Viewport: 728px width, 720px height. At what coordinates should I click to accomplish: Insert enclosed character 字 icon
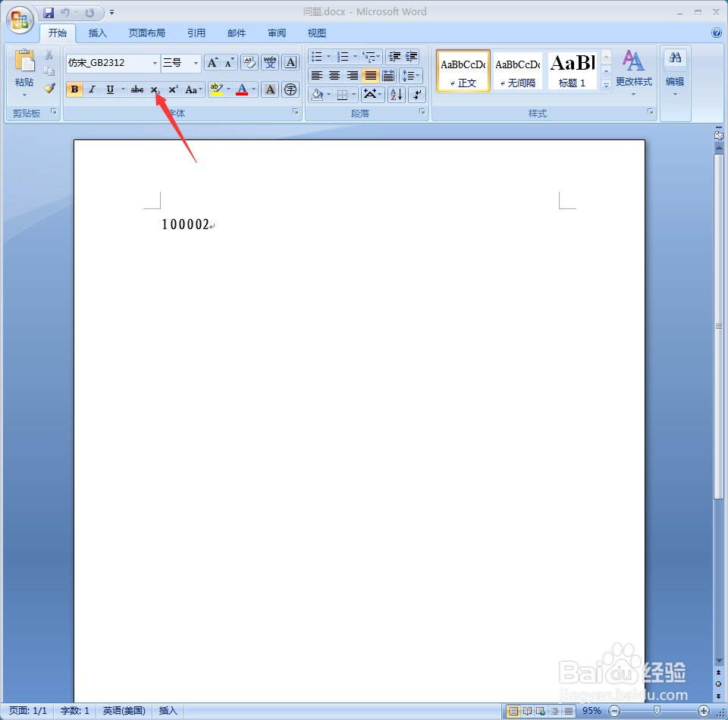click(x=290, y=89)
